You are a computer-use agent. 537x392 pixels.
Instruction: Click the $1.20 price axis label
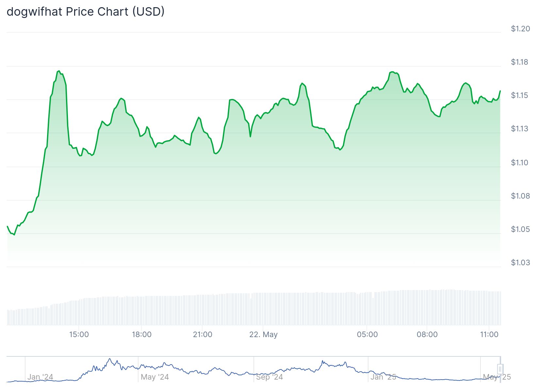coord(520,29)
